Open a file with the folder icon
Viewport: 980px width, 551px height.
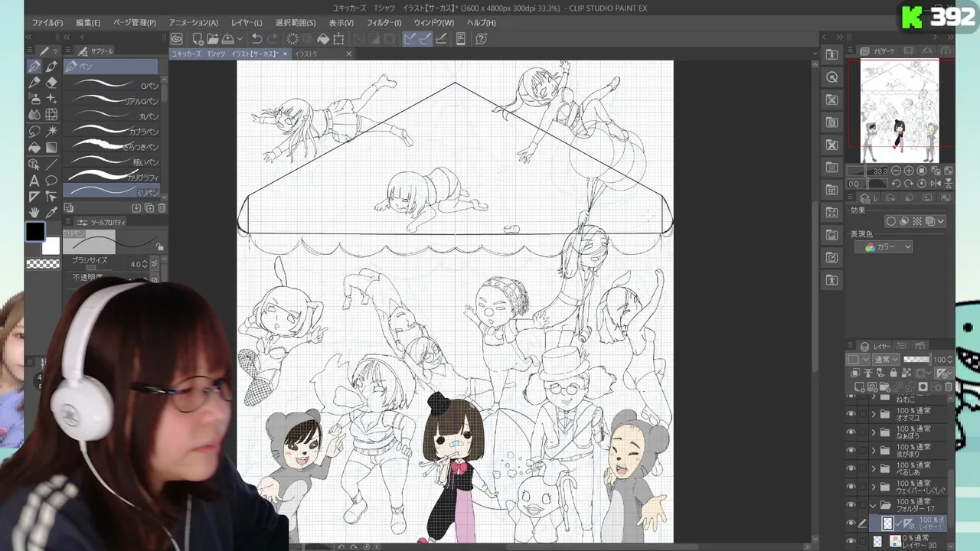pyautogui.click(x=212, y=39)
